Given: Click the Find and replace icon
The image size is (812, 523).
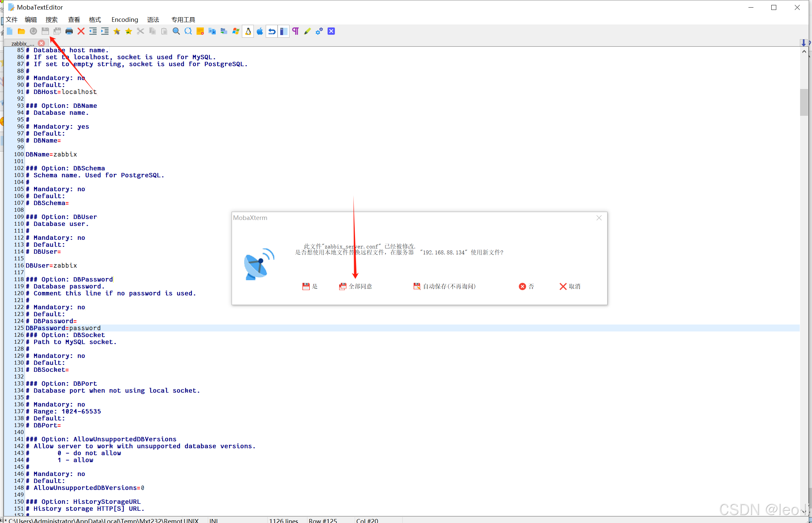Looking at the screenshot, I should (x=188, y=31).
